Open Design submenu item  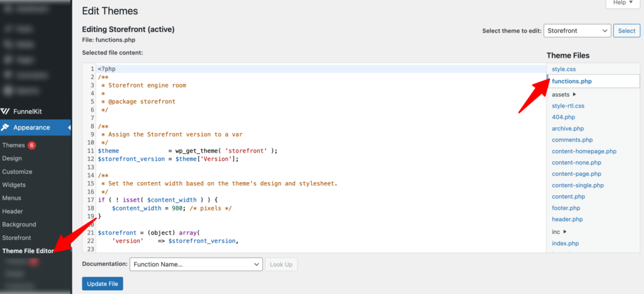click(x=12, y=158)
